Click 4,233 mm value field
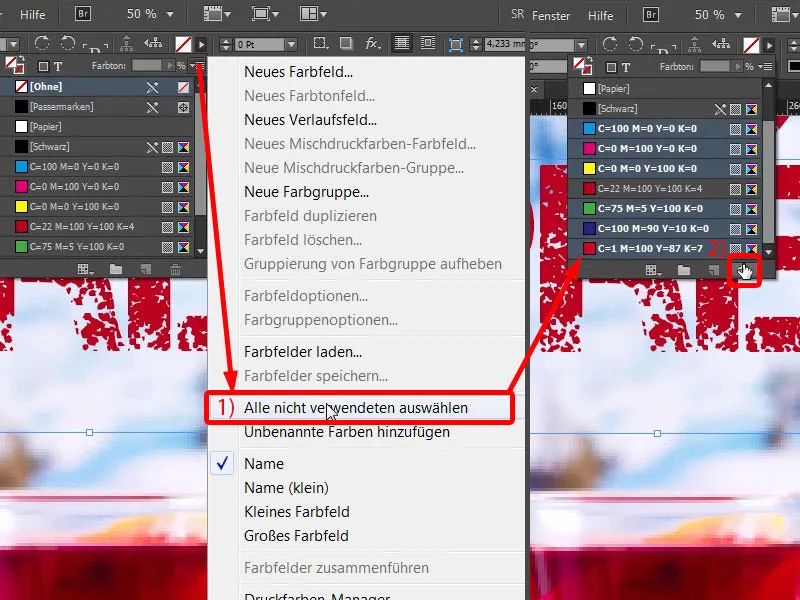This screenshot has width=800, height=600. [506, 44]
